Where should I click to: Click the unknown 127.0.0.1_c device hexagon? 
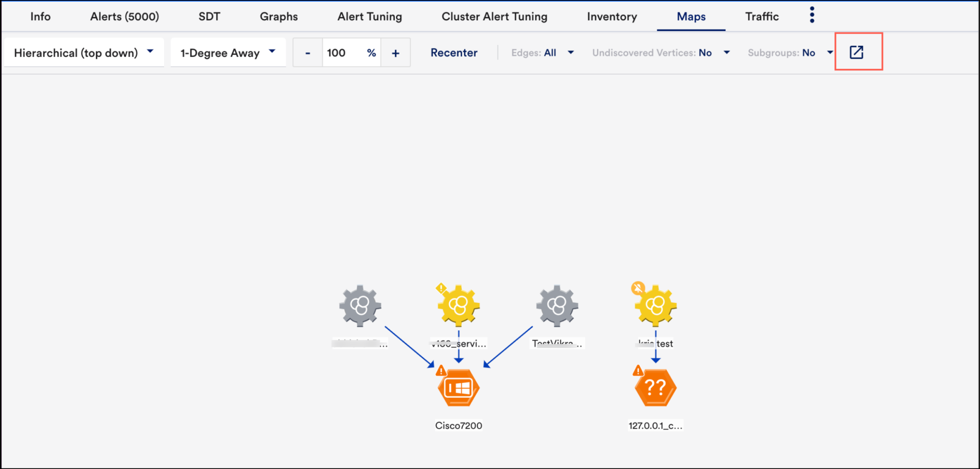pyautogui.click(x=655, y=387)
